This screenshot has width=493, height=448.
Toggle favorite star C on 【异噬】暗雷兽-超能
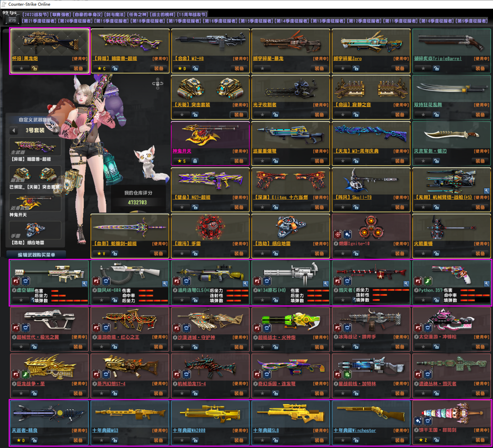(101, 68)
